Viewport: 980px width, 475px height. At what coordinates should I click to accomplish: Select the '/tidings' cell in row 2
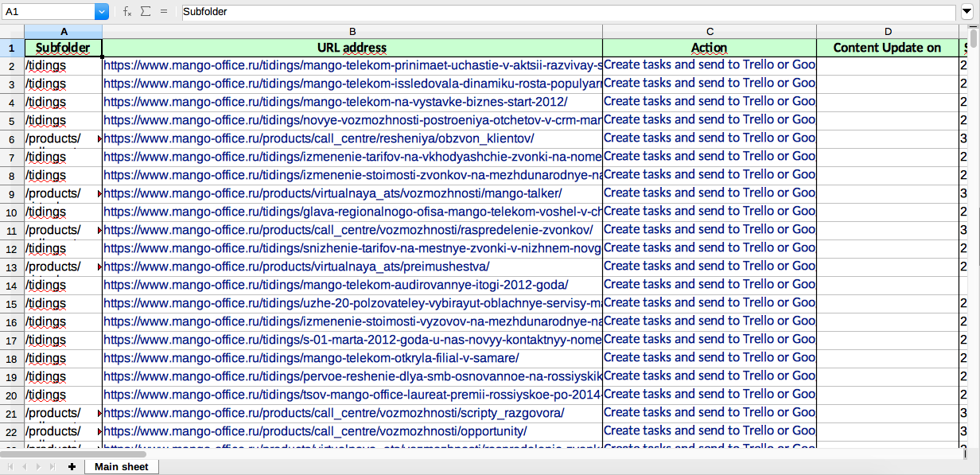coord(64,65)
